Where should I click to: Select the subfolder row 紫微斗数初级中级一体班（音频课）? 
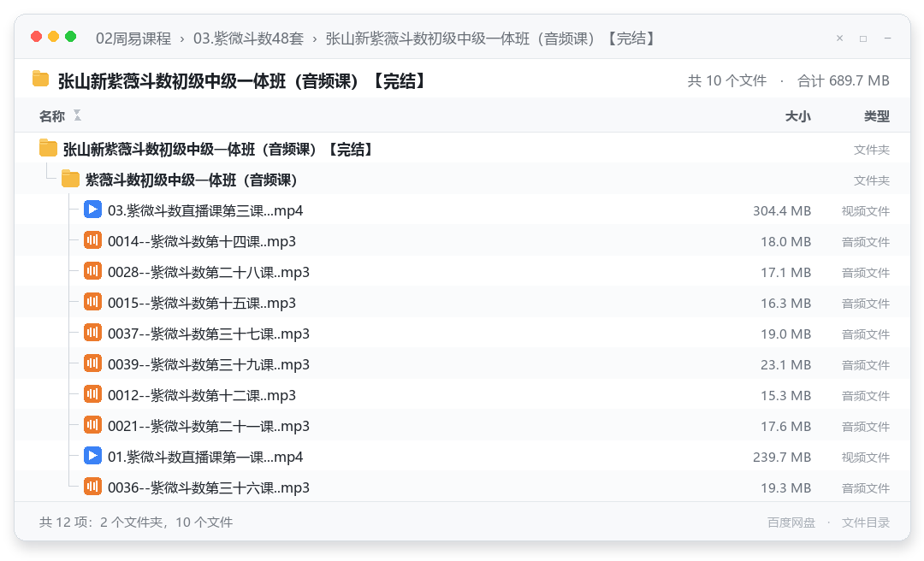coord(463,179)
